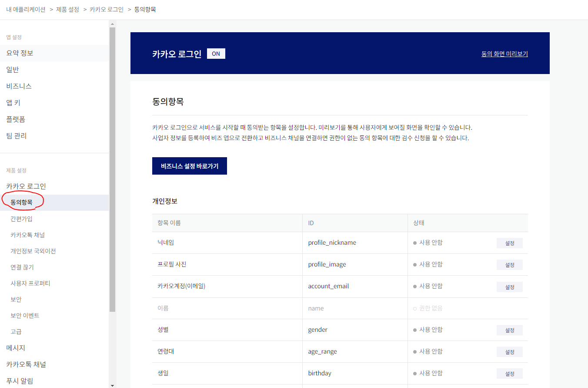Image resolution: width=588 pixels, height=388 pixels.
Task: Open the 동의 화면 미리보기 link
Action: 504,54
